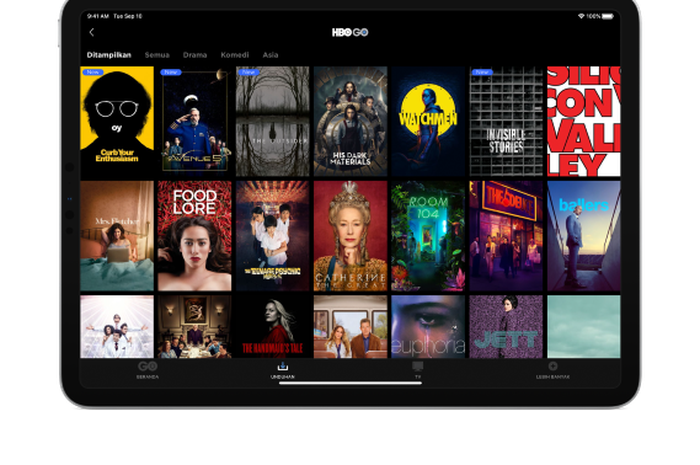Click the New badge on Avenue 5

pos(171,72)
